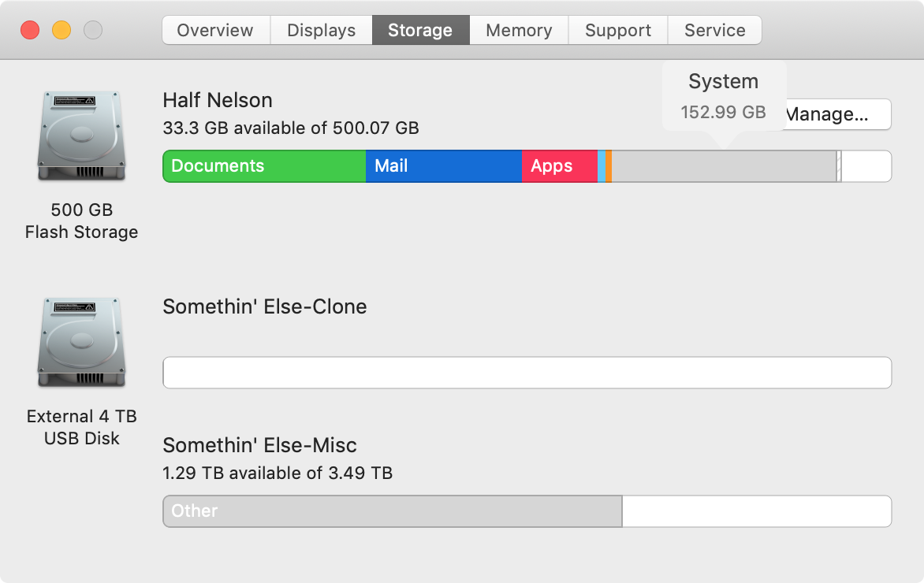Screen dimensions: 924x583
Task: Click the 500 GB Flash Storage drive icon
Action: pos(81,136)
